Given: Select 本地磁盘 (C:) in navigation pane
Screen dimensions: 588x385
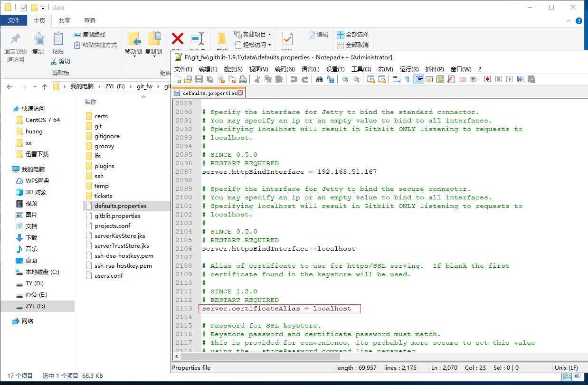Looking at the screenshot, I should 38,272.
